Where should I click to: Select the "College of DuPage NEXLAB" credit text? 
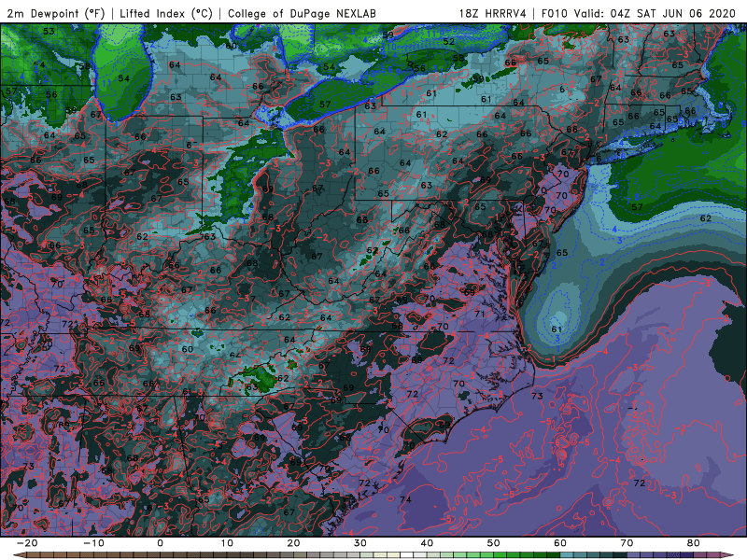pyautogui.click(x=302, y=13)
